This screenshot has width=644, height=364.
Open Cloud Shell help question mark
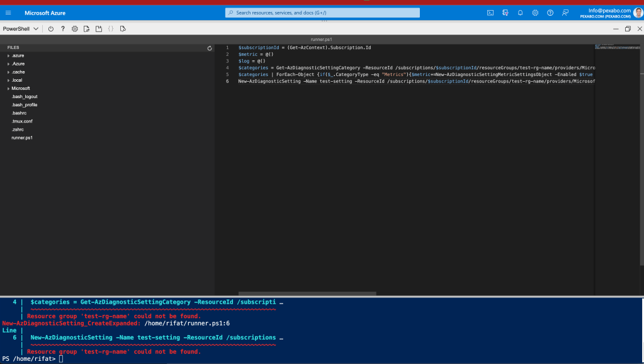63,29
